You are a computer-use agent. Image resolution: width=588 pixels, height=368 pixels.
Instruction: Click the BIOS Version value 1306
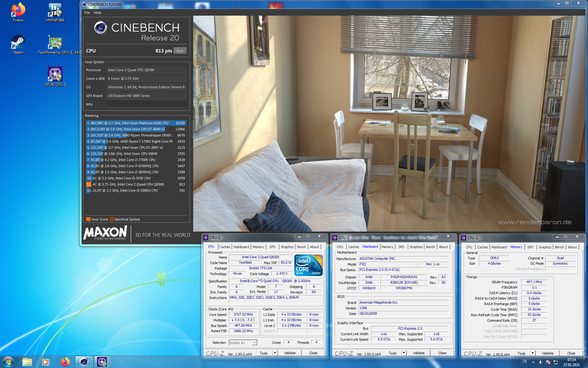404,308
